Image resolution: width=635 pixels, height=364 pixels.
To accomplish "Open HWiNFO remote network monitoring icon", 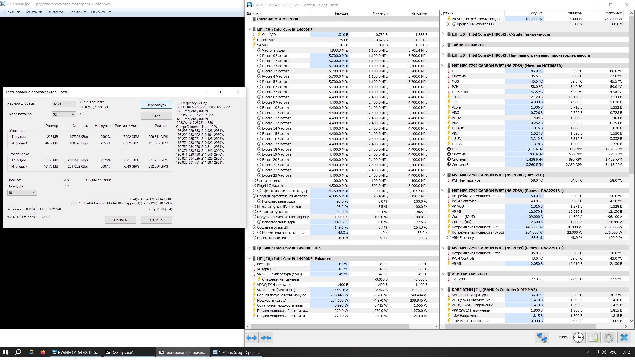I will click(542, 338).
